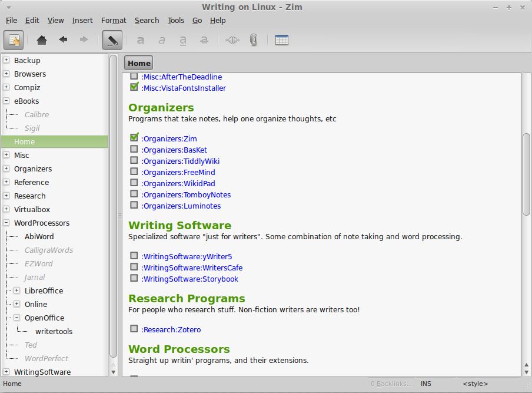Collapse the eBooks tree node
This screenshot has width=532, height=393.
click(x=6, y=101)
